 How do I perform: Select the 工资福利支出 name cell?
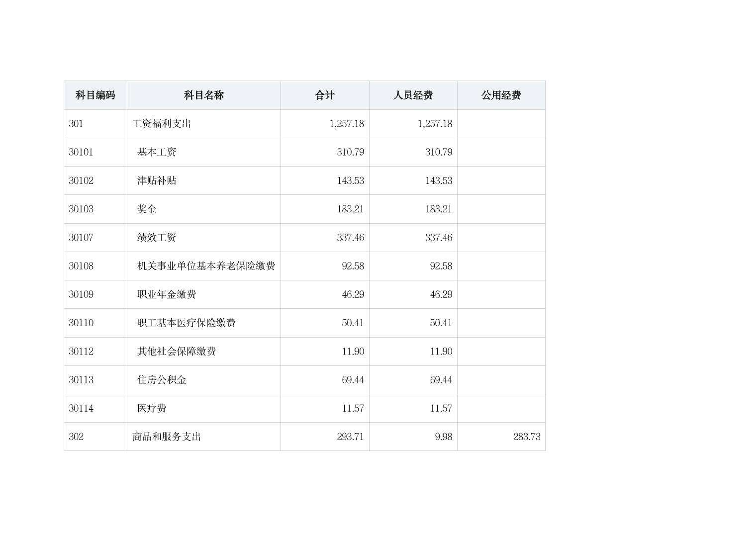pos(162,124)
